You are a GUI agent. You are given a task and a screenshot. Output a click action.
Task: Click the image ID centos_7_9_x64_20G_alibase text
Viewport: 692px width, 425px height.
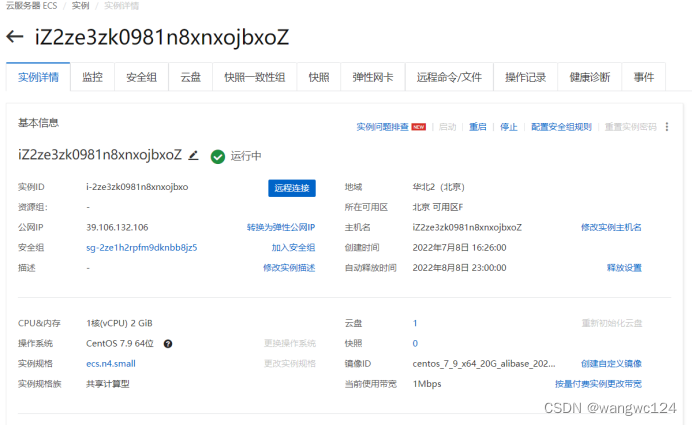pos(484,364)
